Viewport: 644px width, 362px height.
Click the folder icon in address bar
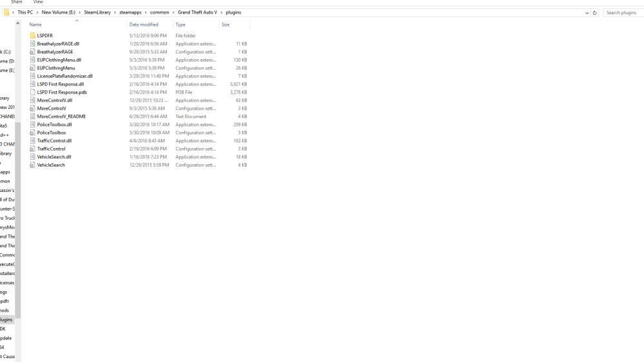6,12
